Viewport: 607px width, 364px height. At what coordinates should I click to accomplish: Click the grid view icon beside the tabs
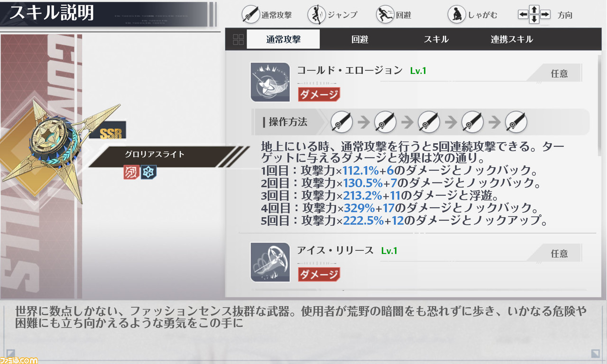[238, 39]
